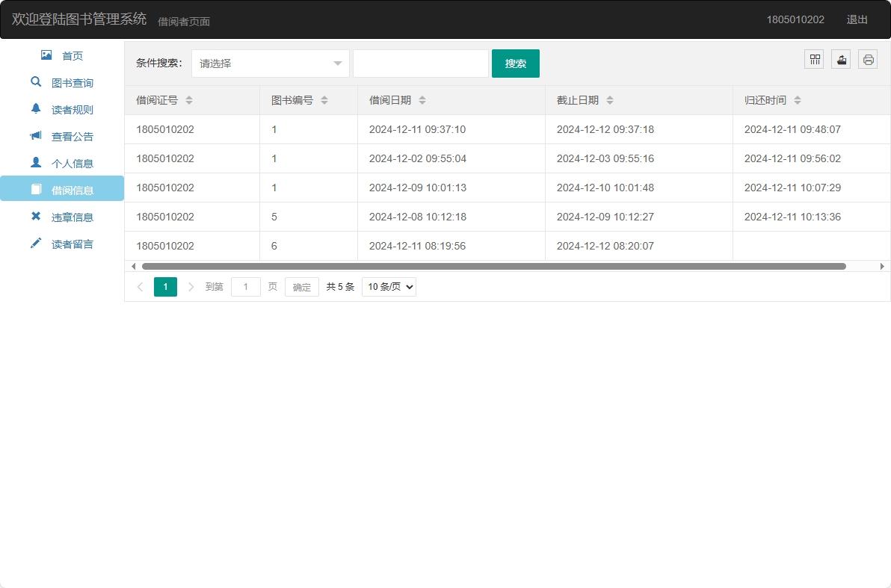The width and height of the screenshot is (891, 588).
Task: Click the print table icon
Action: [x=868, y=60]
